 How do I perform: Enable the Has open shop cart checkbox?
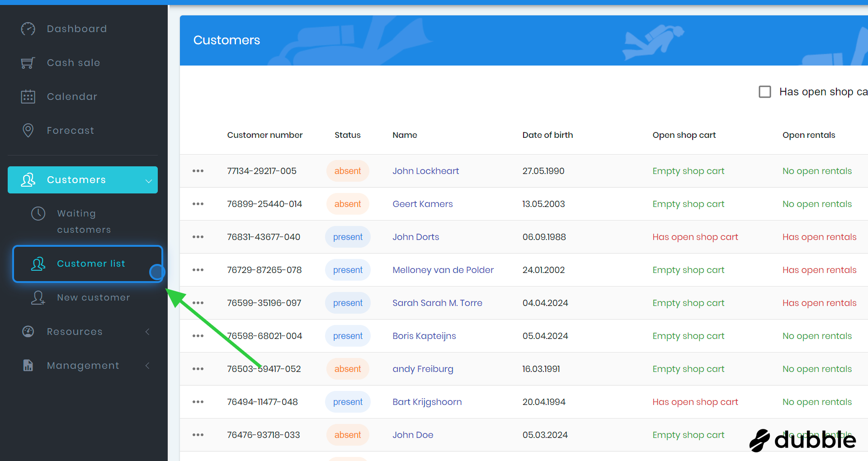[765, 92]
